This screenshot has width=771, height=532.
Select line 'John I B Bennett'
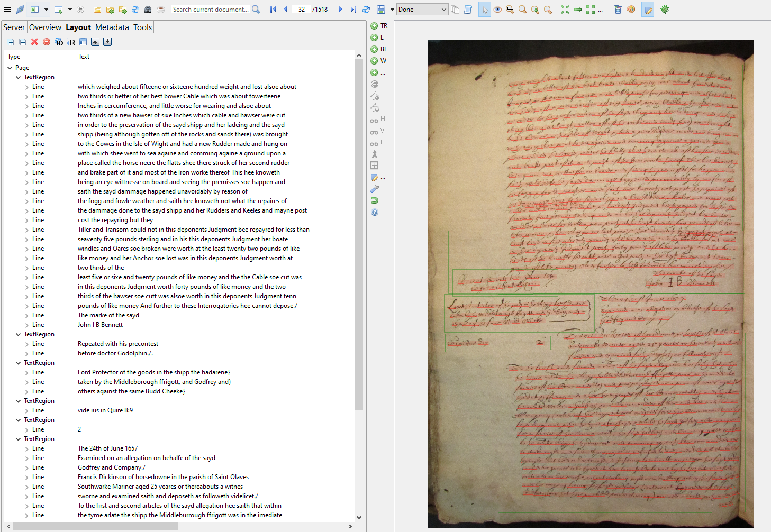100,325
